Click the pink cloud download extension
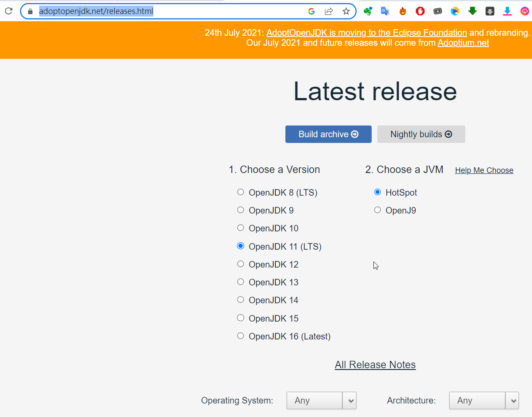The width and height of the screenshot is (532, 417). 525,11
